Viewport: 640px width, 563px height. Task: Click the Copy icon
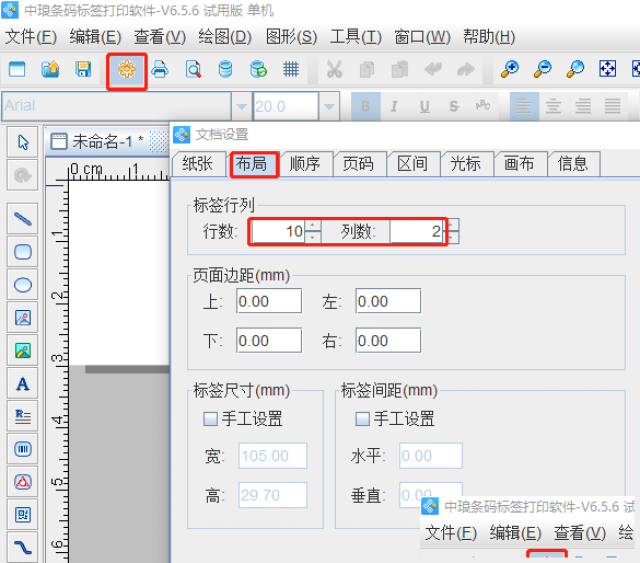tap(367, 69)
